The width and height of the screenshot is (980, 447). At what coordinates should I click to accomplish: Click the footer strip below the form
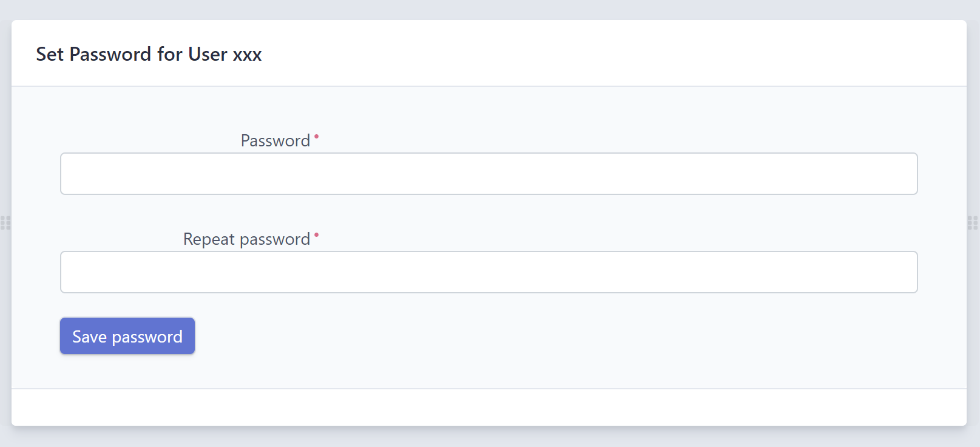tap(488, 407)
